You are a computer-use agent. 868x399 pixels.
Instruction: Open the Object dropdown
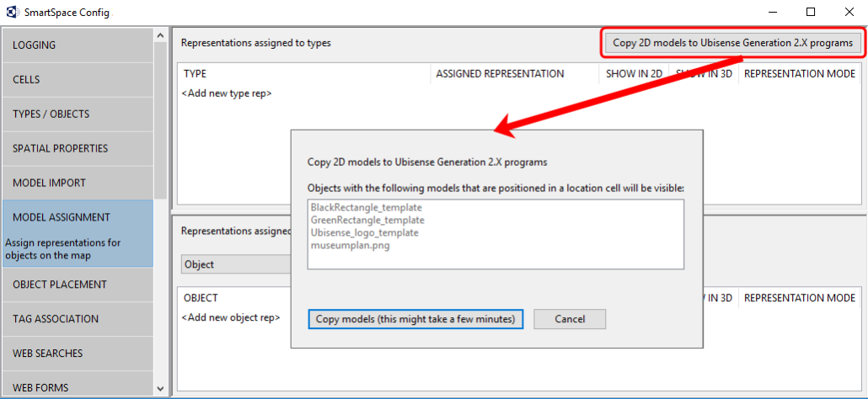tap(236, 264)
